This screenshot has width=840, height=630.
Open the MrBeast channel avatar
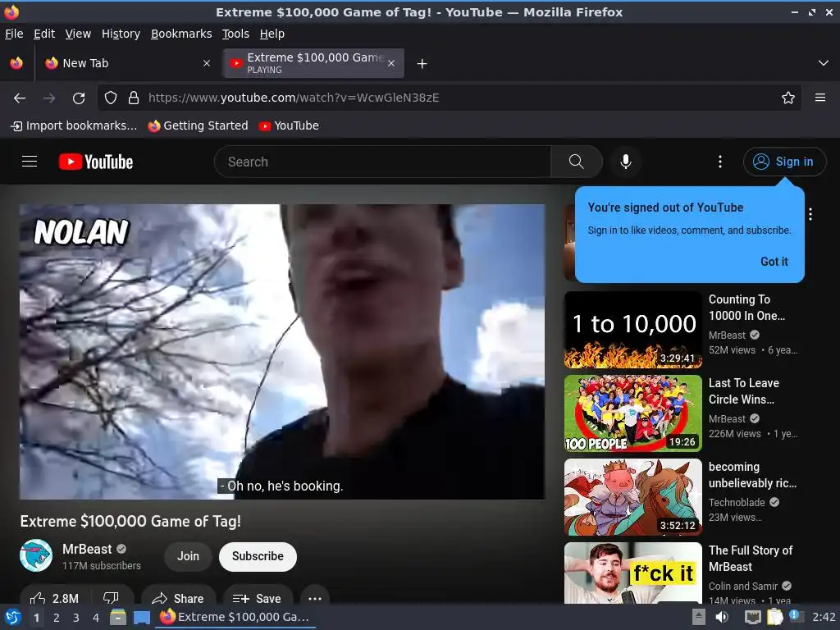pyautogui.click(x=36, y=555)
